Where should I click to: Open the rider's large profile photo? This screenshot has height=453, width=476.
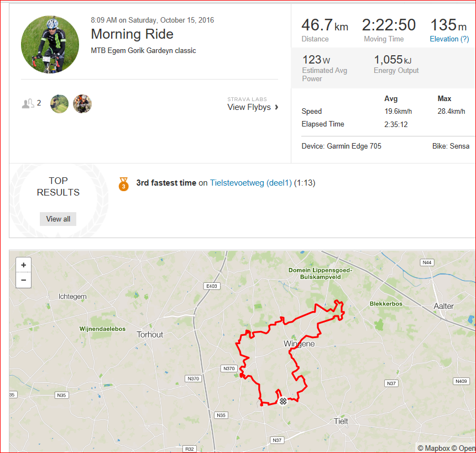tap(50, 45)
